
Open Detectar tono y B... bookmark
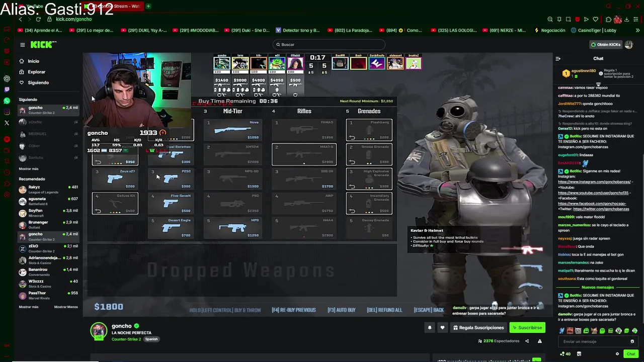298,30
